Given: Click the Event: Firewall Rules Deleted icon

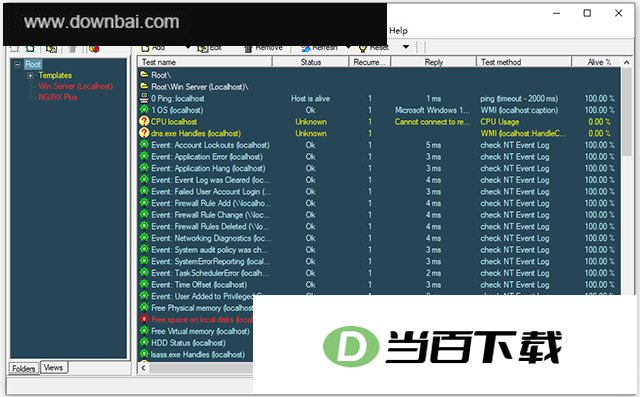Looking at the screenshot, I should (x=144, y=226).
